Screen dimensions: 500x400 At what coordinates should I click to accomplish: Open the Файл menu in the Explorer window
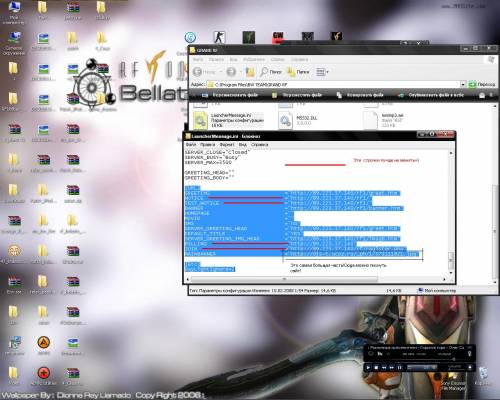(x=198, y=59)
